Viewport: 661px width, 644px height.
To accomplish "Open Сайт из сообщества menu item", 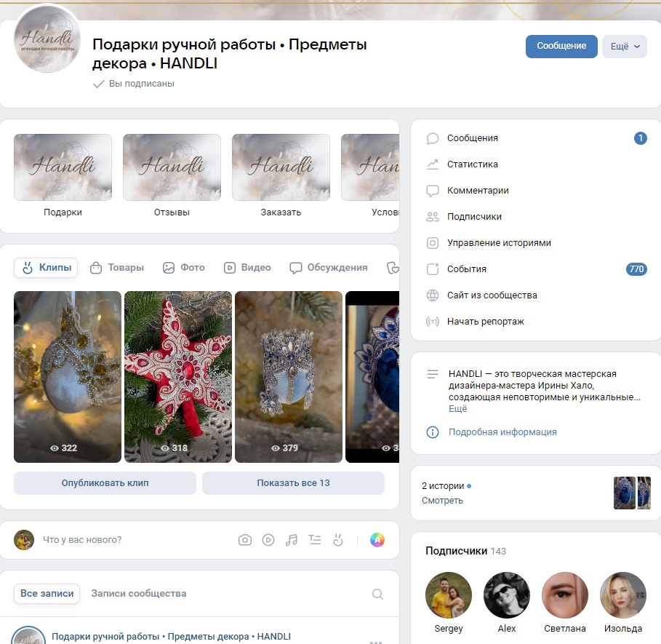I will click(536, 295).
